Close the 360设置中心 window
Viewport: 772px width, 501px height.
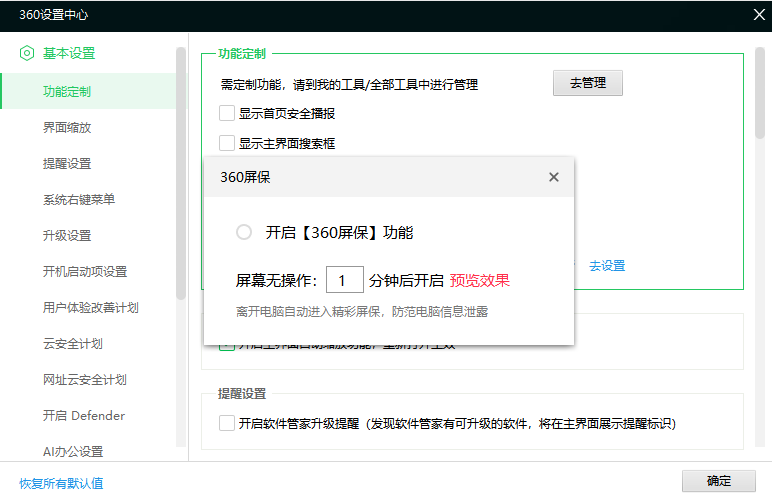click(x=757, y=14)
